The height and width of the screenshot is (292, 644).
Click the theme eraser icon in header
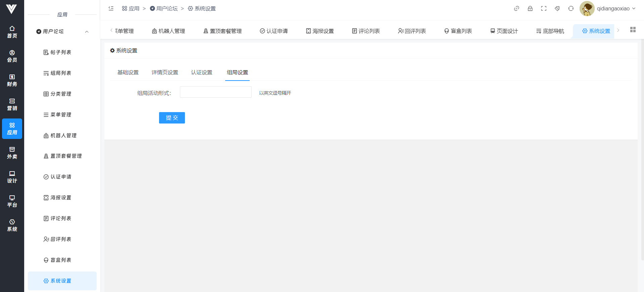coord(557,8)
